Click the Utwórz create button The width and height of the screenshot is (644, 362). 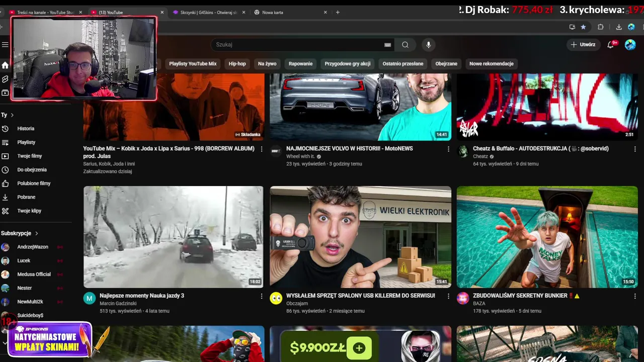tap(583, 45)
